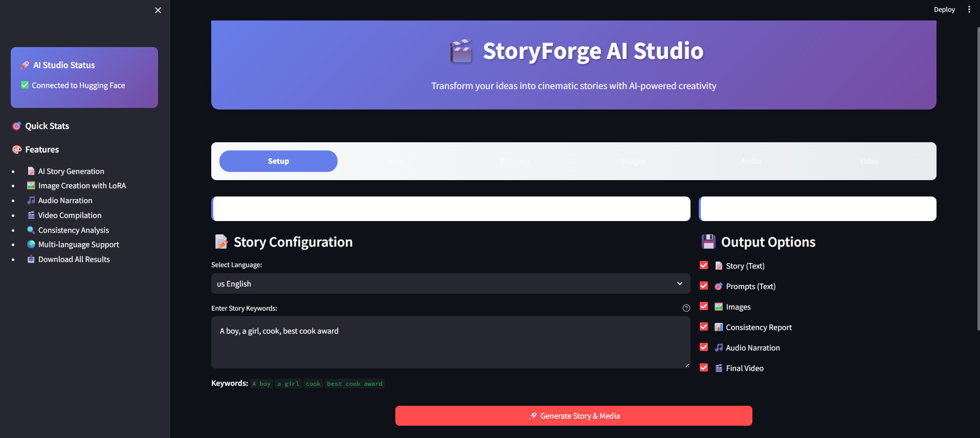This screenshot has height=438, width=980.
Task: Switch to the Setup tab
Action: 278,161
